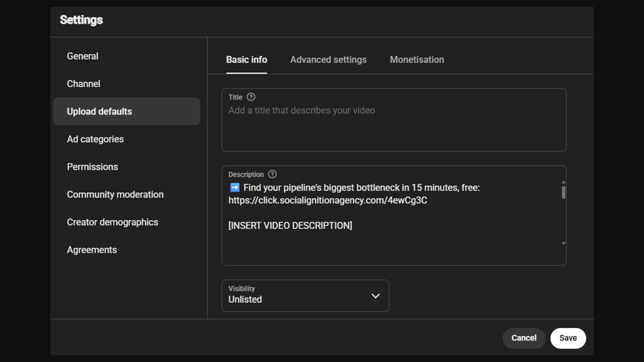The height and width of the screenshot is (362, 644).
Task: Open the Description help question-mark icon
Action: point(272,174)
